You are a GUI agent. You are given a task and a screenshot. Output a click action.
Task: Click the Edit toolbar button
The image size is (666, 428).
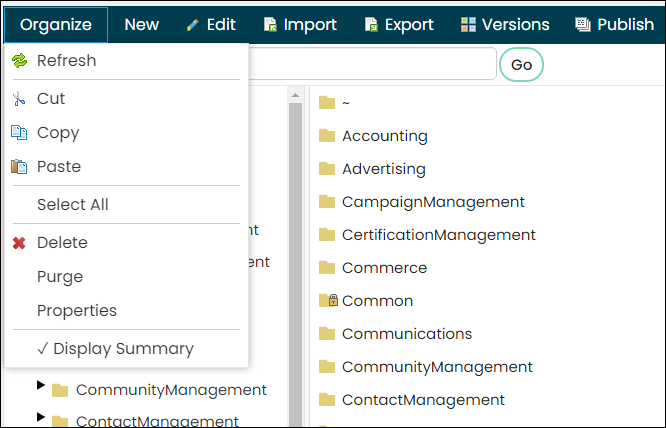click(x=211, y=25)
